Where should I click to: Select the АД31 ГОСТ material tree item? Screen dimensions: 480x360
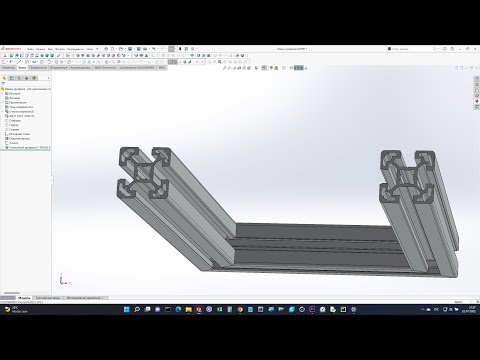pos(20,116)
